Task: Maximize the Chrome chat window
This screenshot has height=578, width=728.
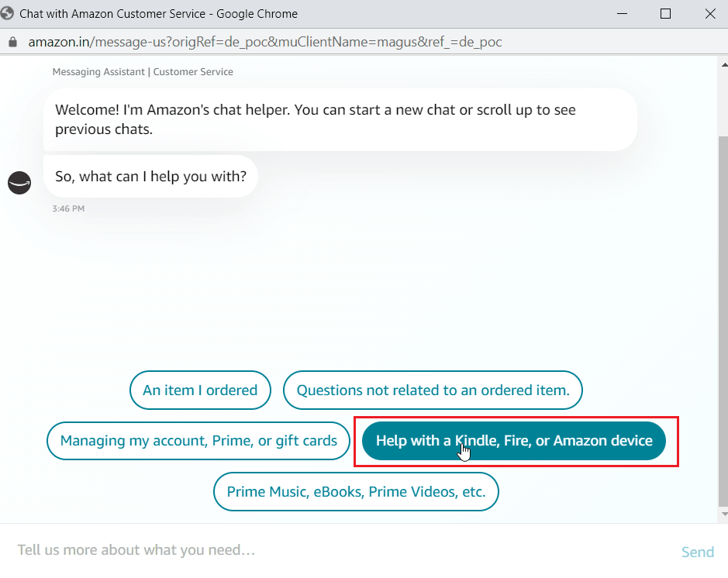Action: coord(665,14)
